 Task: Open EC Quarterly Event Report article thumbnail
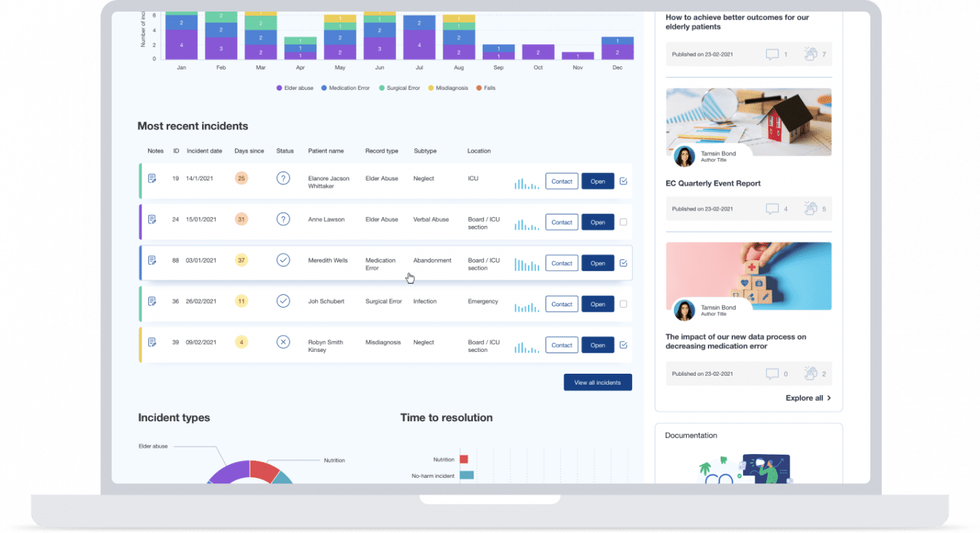click(749, 122)
